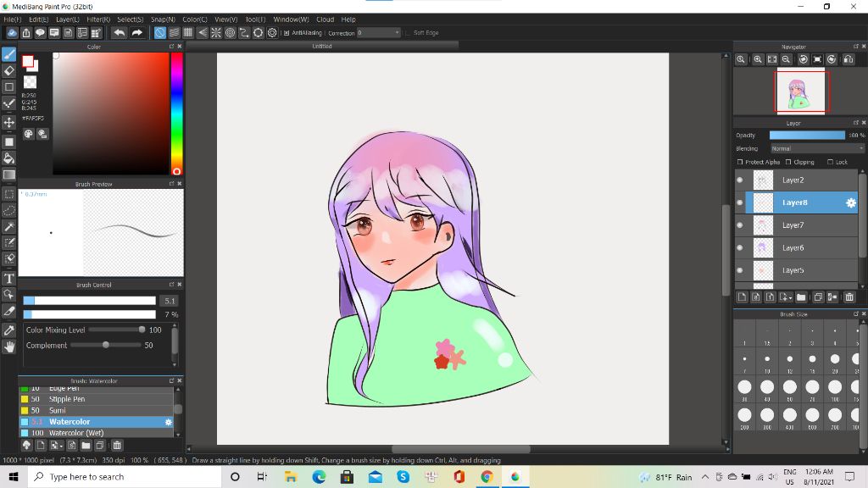Enable Clipping checkbox
Screen dimensions: 868x488
(788, 162)
